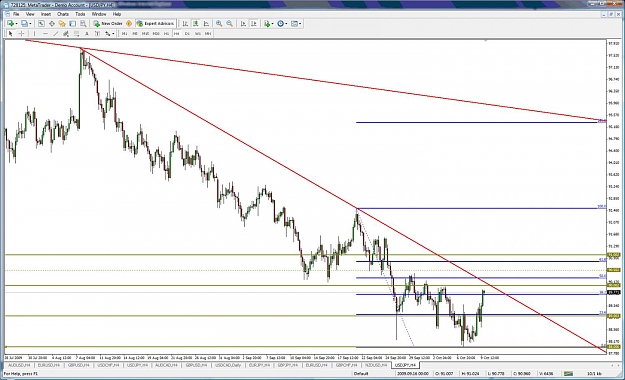The image size is (625, 380).
Task: Toggle chart Auto Scroll
Action: pyautogui.click(x=243, y=24)
